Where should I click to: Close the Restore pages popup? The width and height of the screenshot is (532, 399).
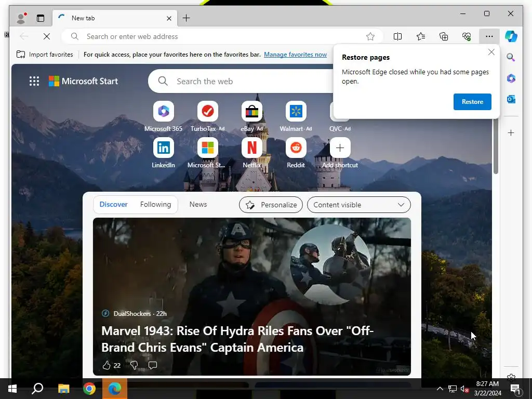coord(491,52)
